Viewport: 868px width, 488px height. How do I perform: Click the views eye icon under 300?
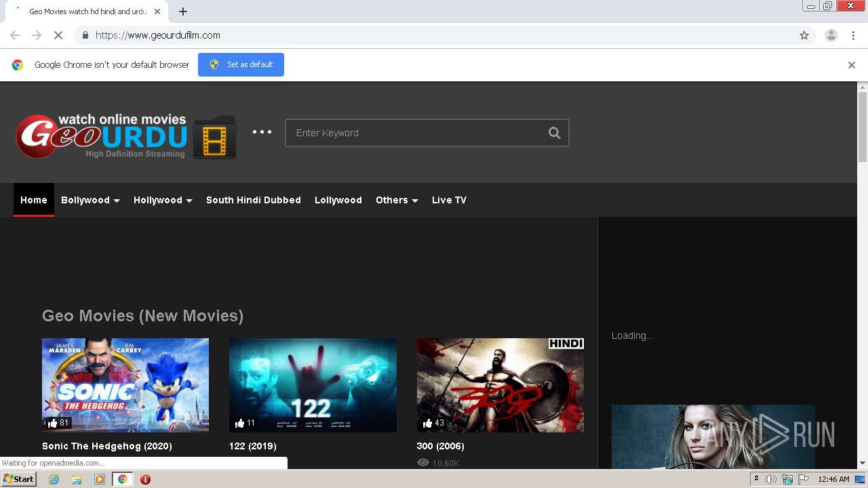pos(423,463)
